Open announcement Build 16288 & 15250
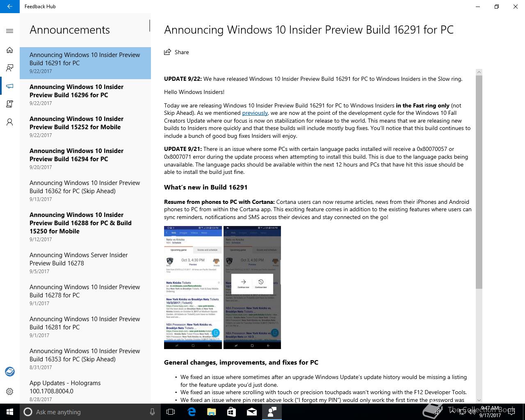525x420 pixels. [85, 227]
